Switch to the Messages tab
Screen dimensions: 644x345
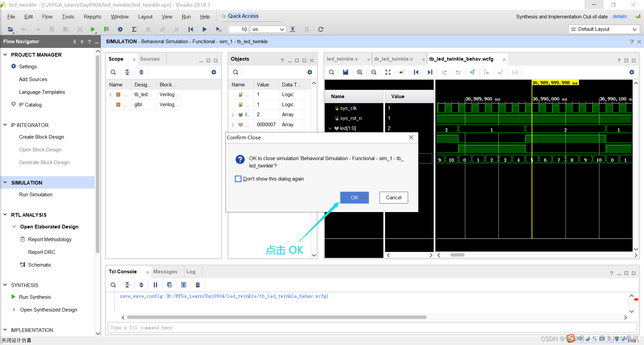(x=165, y=272)
